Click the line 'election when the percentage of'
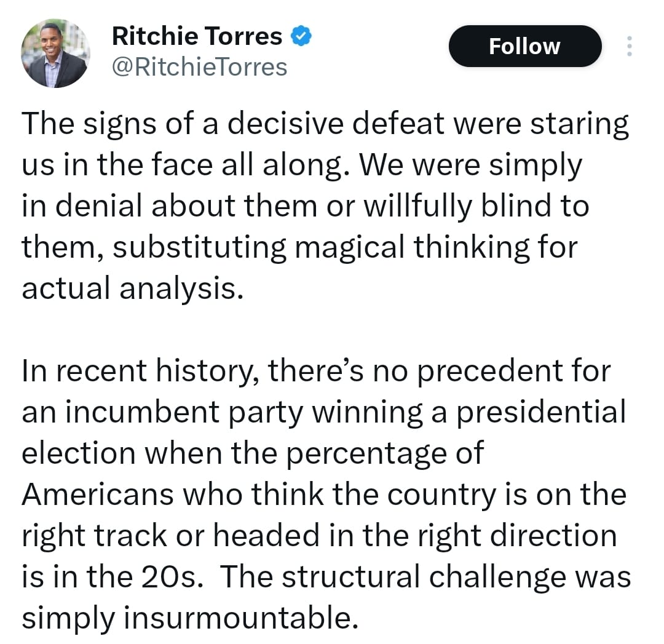 252,453
